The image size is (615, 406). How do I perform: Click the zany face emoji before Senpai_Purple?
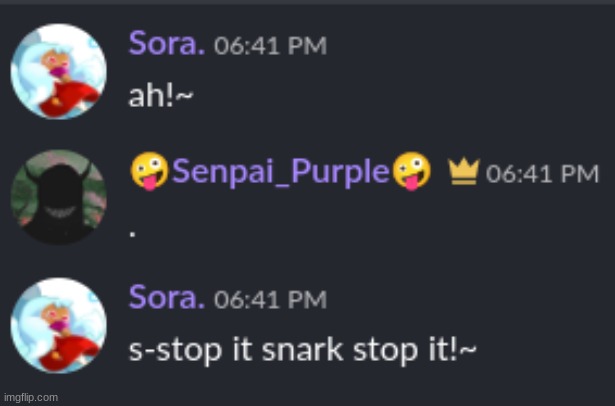point(148,172)
